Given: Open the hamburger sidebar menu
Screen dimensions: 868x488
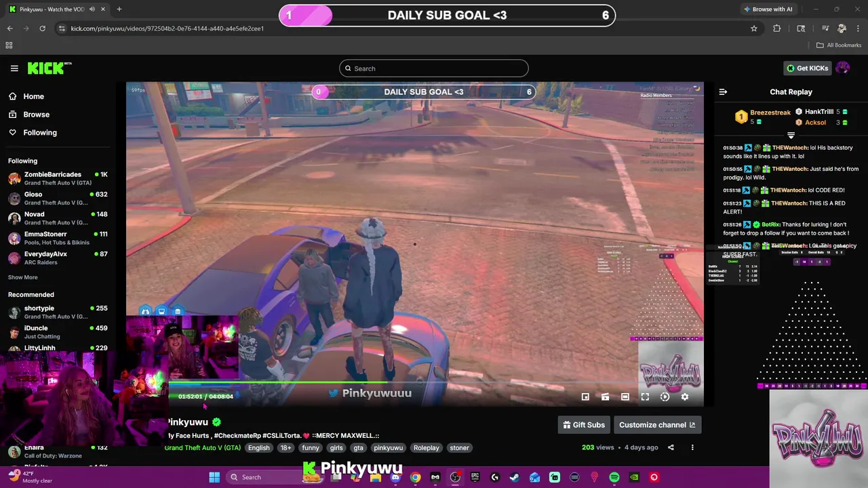Looking at the screenshot, I should coord(14,68).
